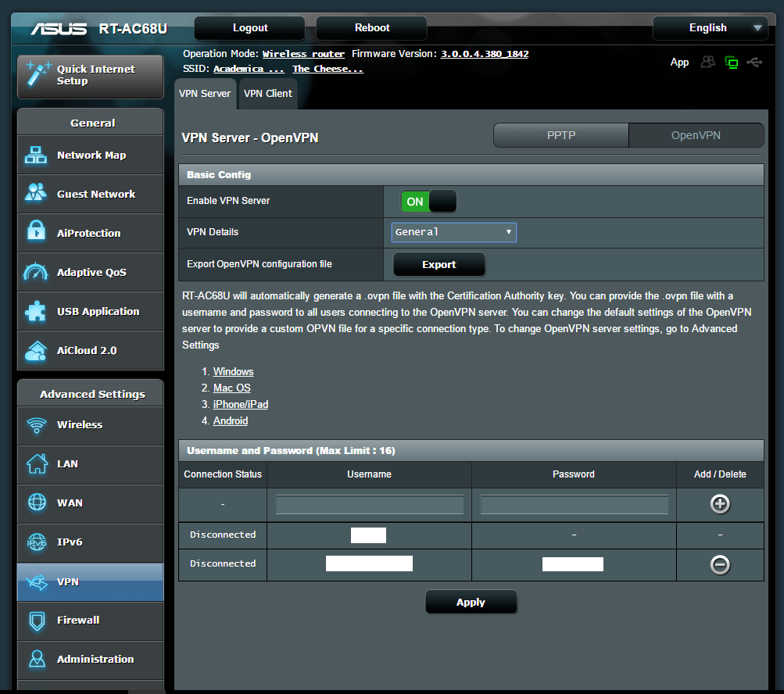Open Wireless settings menu item
The width and height of the screenshot is (784, 694).
(91, 425)
